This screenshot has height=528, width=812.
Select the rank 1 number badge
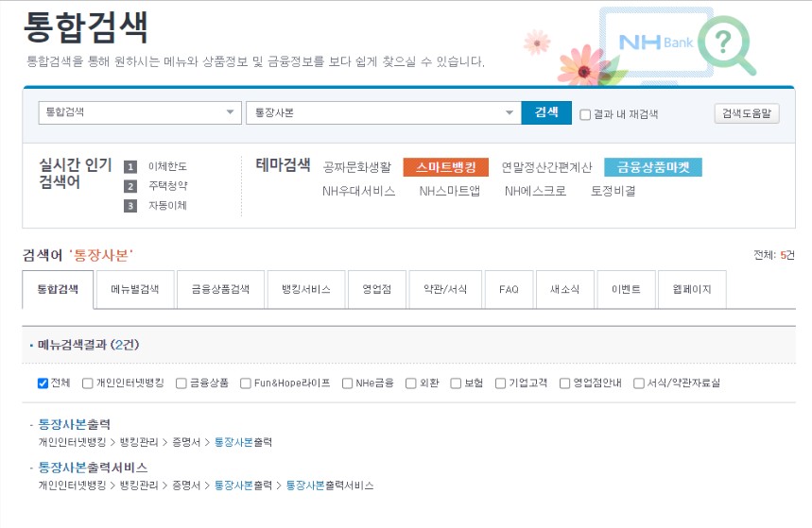130,166
